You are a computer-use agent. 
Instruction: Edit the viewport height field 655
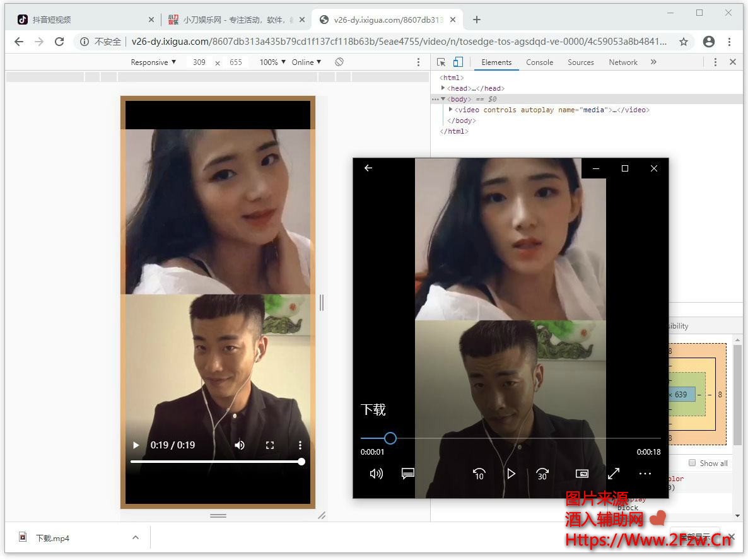[236, 62]
